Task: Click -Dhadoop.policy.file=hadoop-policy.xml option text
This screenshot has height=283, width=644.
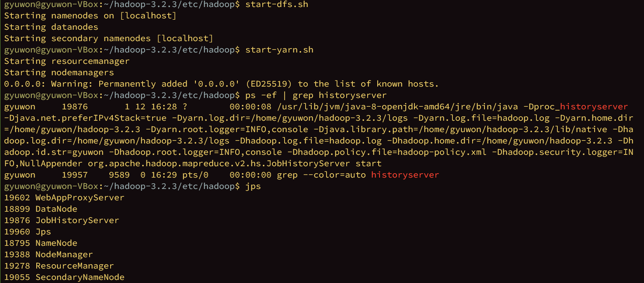Action: 387,152
